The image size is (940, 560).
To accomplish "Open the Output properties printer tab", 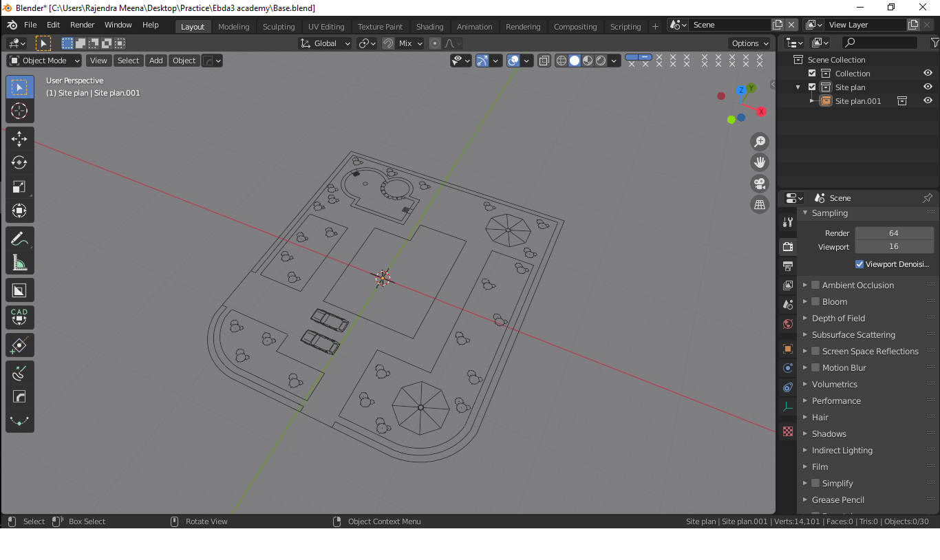I will 788,266.
